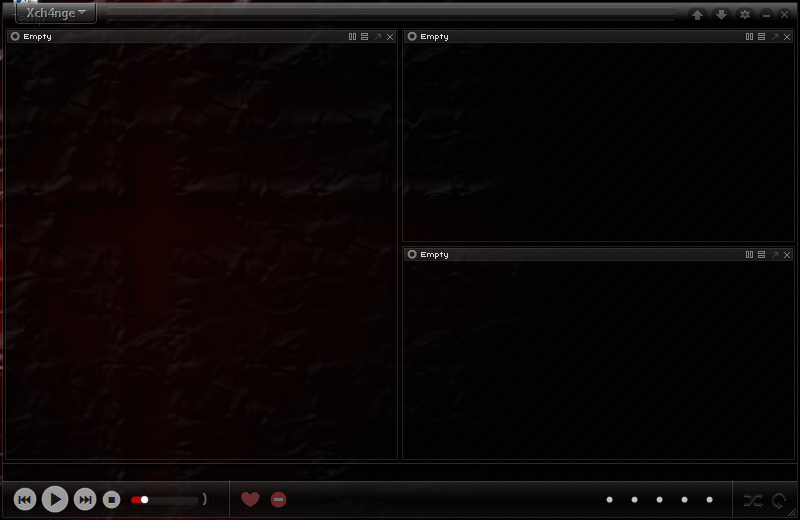Click the up arrow icon in title bar
This screenshot has width=800, height=520.
tap(697, 15)
